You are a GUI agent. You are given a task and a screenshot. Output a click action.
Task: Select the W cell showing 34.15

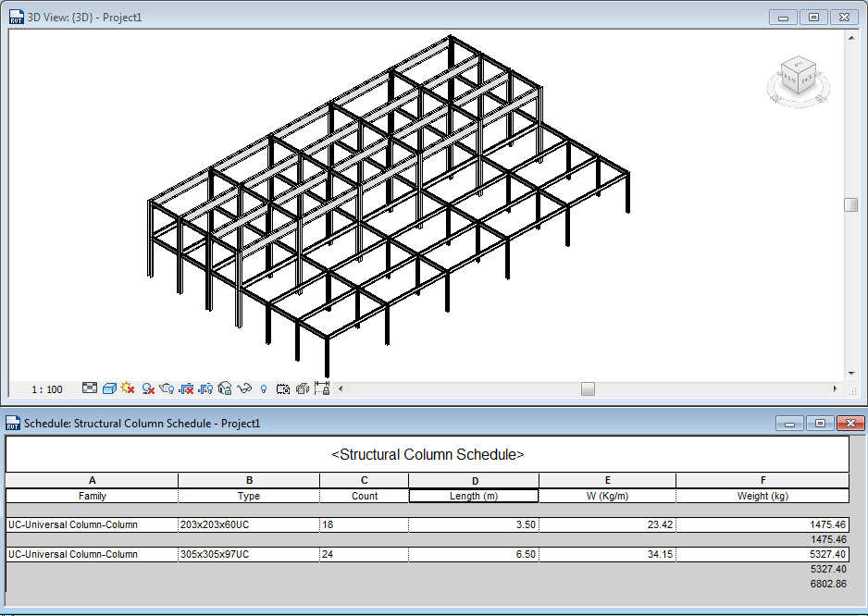607,554
